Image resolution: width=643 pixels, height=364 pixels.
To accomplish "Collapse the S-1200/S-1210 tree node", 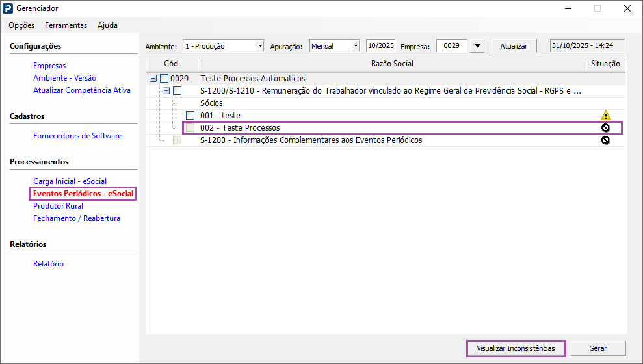I will pyautogui.click(x=166, y=91).
